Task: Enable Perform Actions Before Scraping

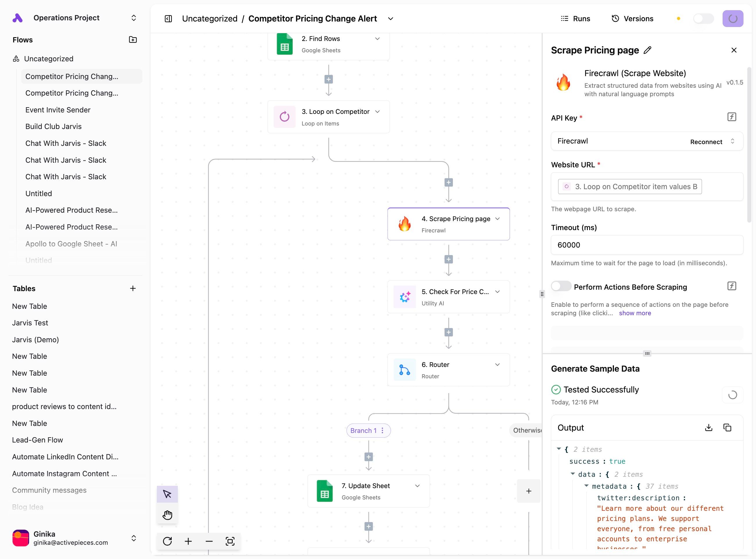Action: coord(561,286)
